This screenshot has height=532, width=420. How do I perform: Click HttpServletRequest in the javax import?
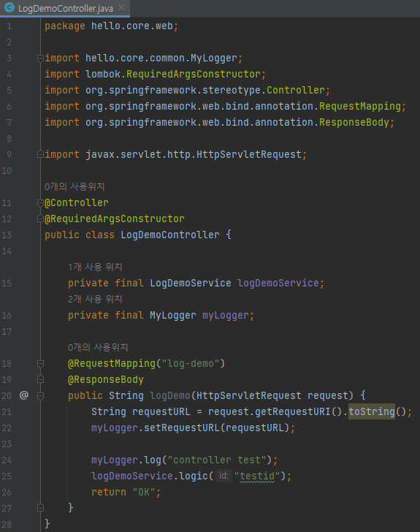click(x=248, y=155)
